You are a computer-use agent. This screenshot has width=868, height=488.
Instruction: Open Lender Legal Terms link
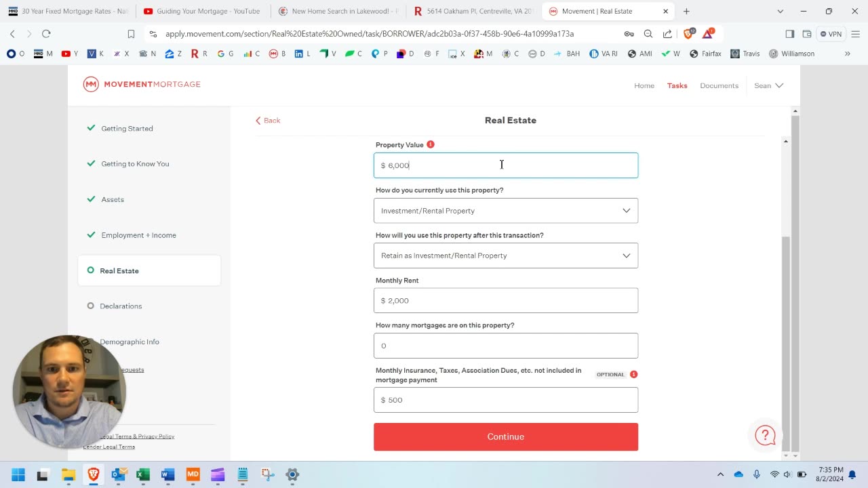click(109, 447)
